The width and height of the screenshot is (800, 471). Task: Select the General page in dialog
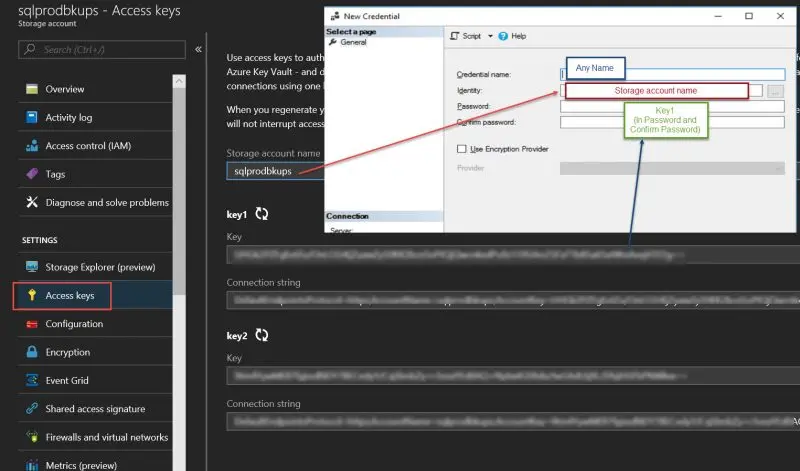point(353,42)
